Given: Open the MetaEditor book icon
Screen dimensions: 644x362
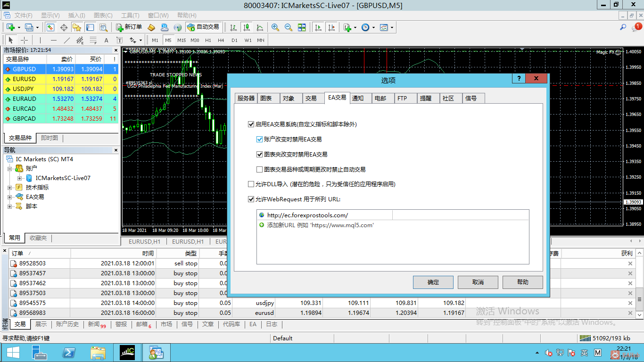Looking at the screenshot, I should click(x=151, y=27).
